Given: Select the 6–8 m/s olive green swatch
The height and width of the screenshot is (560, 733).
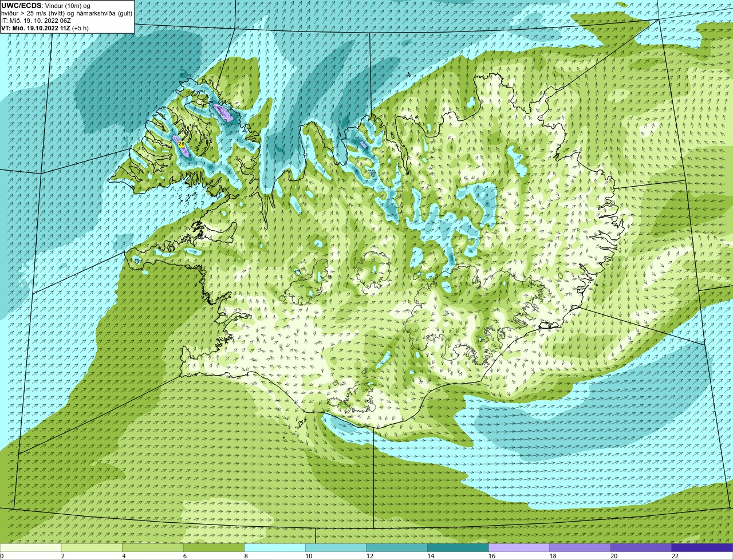Looking at the screenshot, I should pyautogui.click(x=214, y=547).
